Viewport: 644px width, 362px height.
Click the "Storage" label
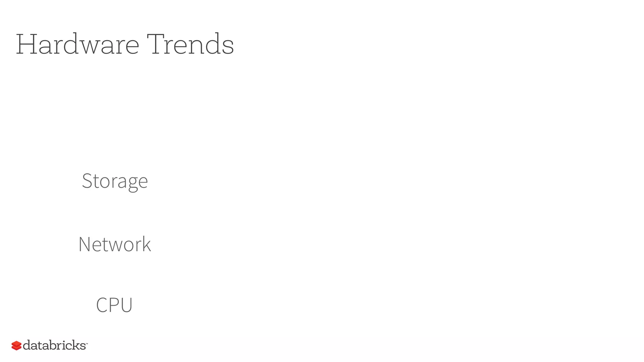point(115,181)
